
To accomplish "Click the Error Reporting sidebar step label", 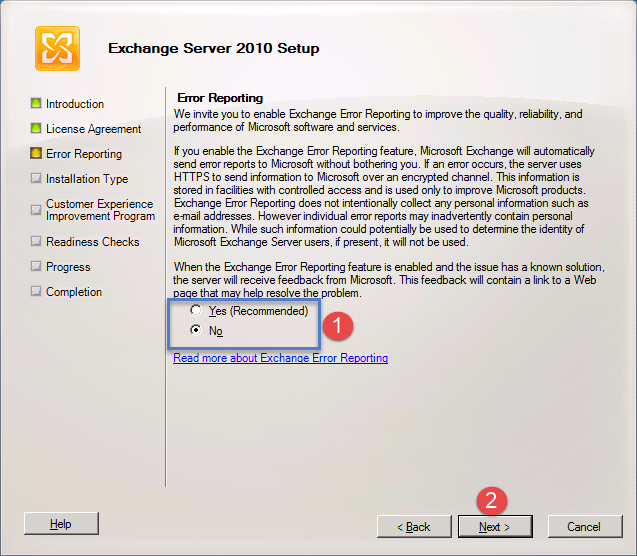I will point(84,154).
